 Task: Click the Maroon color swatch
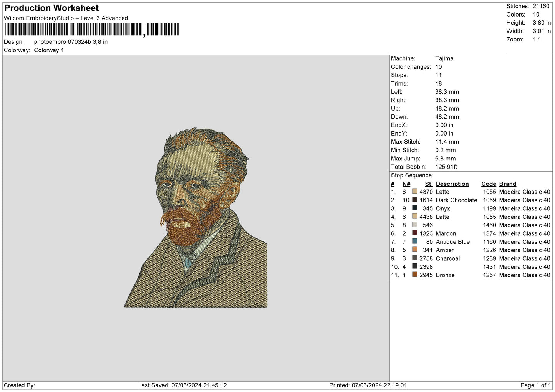[415, 233]
